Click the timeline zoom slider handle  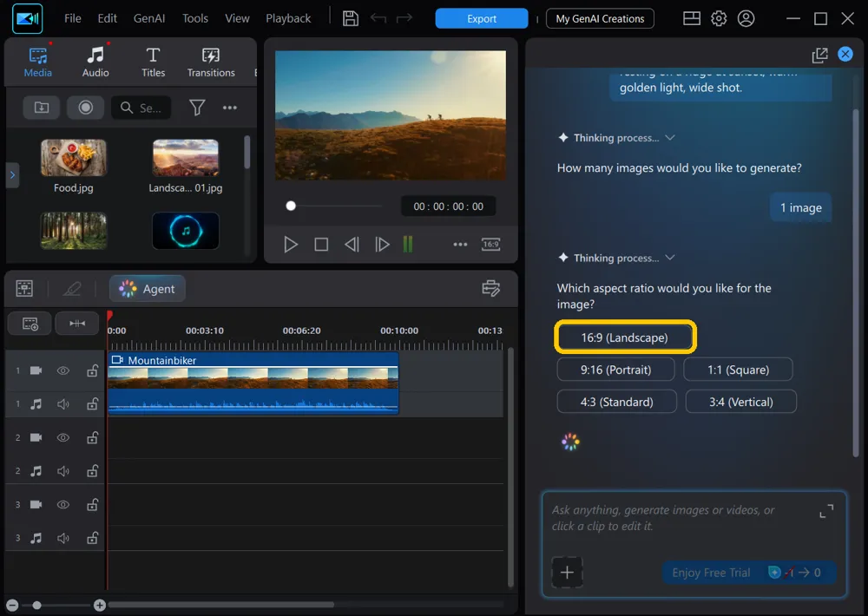click(36, 605)
